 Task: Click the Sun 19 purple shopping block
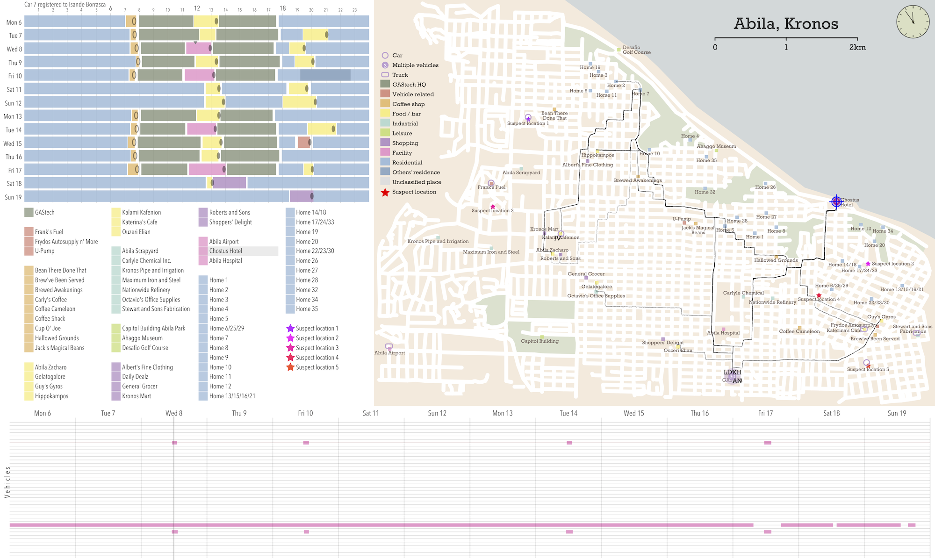click(x=301, y=196)
